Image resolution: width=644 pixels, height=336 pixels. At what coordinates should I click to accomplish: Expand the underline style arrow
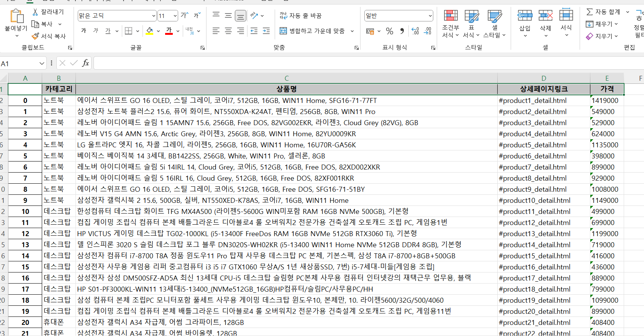click(117, 31)
